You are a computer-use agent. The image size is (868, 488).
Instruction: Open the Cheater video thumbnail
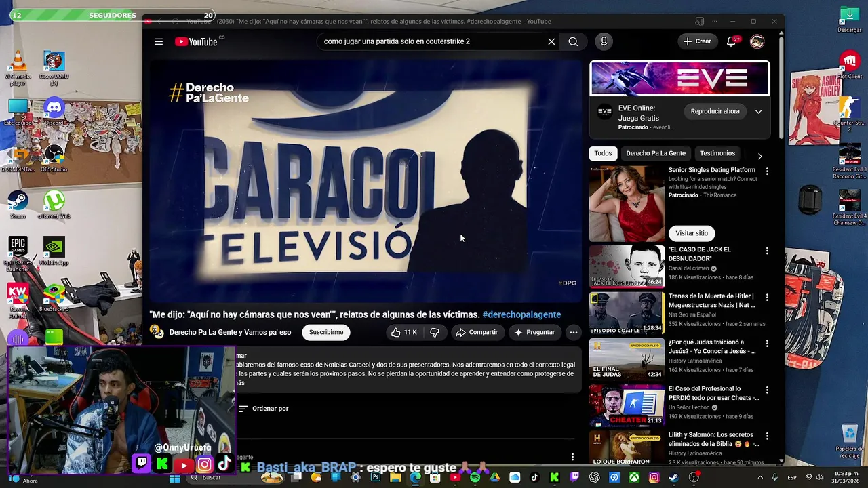click(x=627, y=406)
